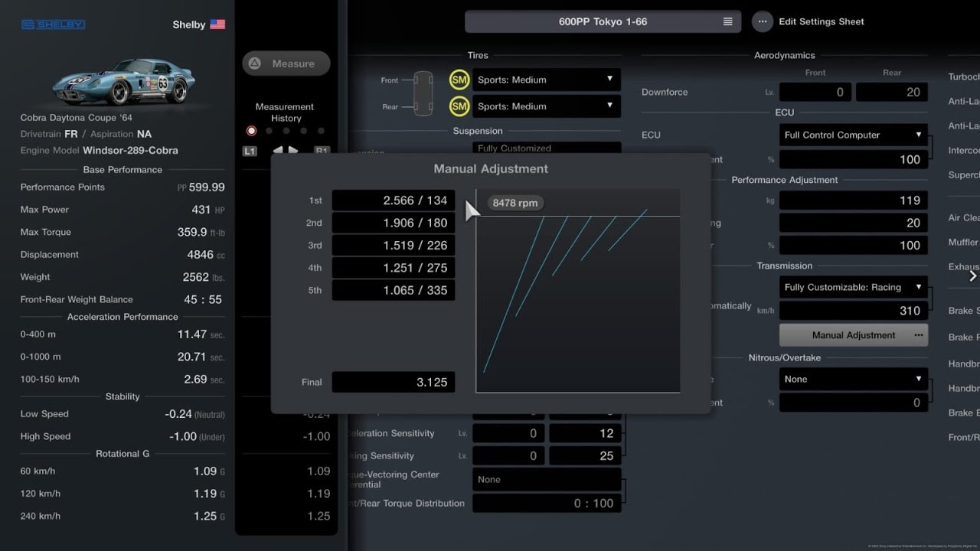The width and height of the screenshot is (980, 551).
Task: Select the rear Downforce value 20 field
Action: 892,92
